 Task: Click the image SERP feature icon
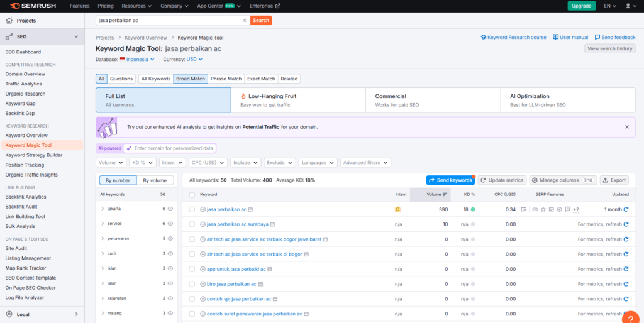pos(551,209)
